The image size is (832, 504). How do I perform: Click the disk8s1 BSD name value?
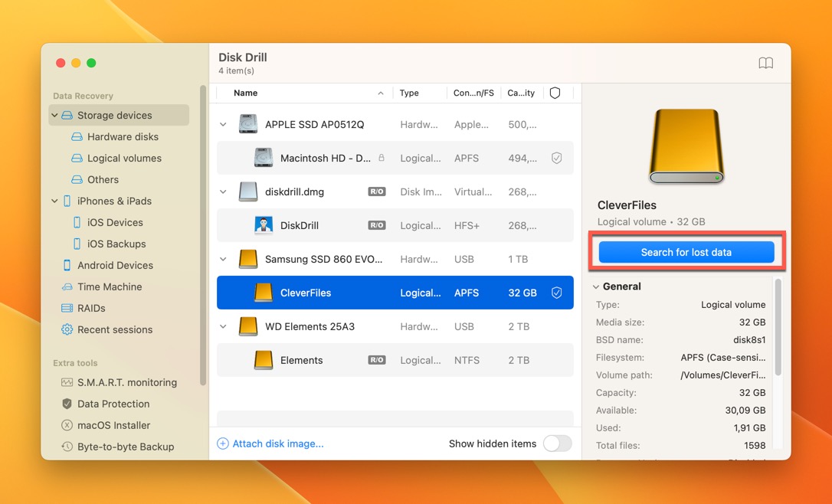(x=749, y=339)
